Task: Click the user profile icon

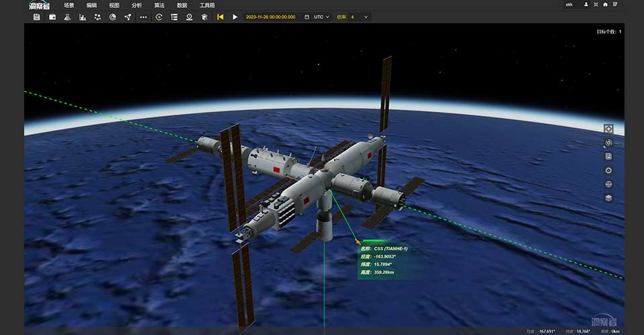Action: click(586, 5)
